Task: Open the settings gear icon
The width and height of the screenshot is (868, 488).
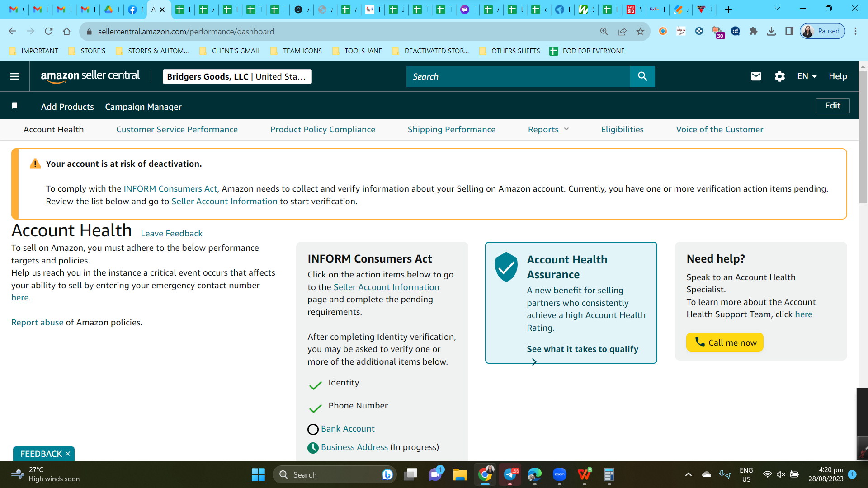Action: 780,76
